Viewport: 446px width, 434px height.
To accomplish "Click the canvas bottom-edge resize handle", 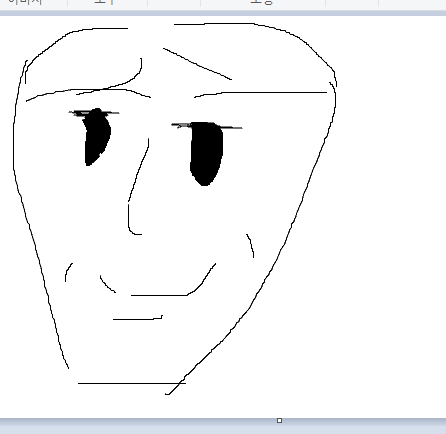I will click(279, 421).
